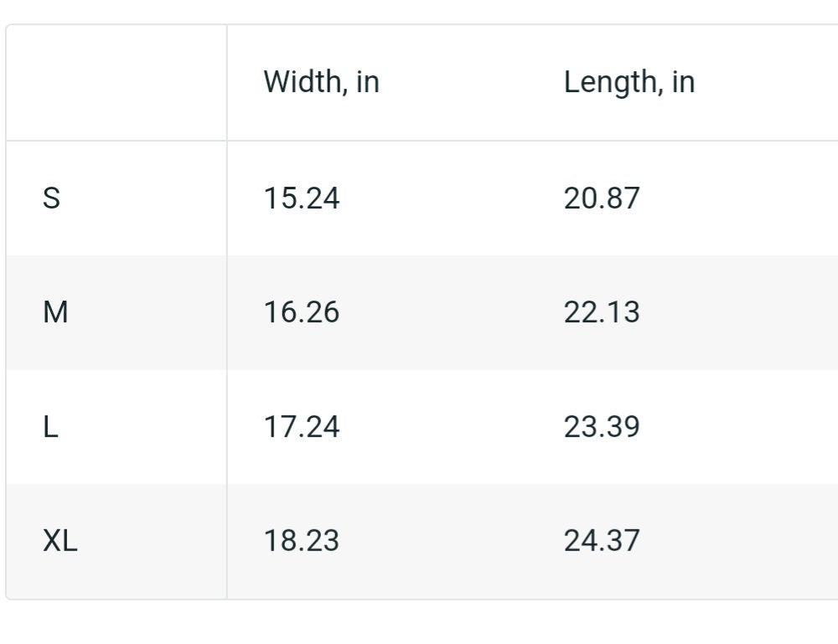Choose large size width 17.24

[302, 426]
